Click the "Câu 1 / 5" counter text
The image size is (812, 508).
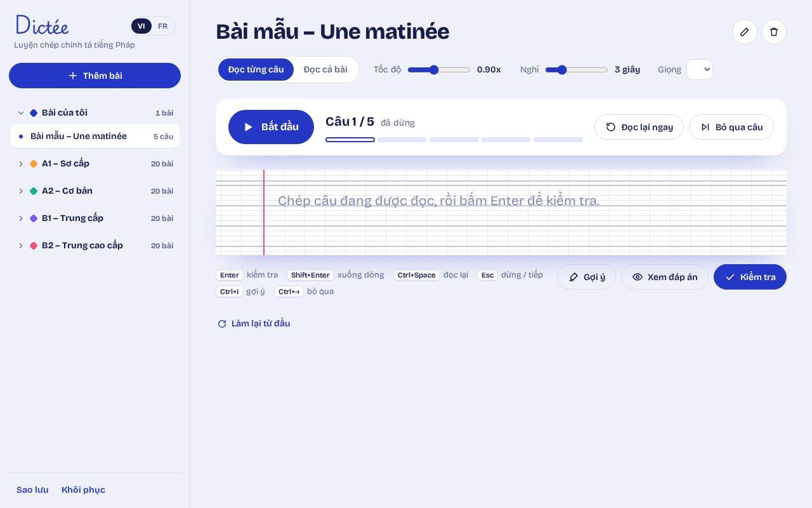click(350, 122)
